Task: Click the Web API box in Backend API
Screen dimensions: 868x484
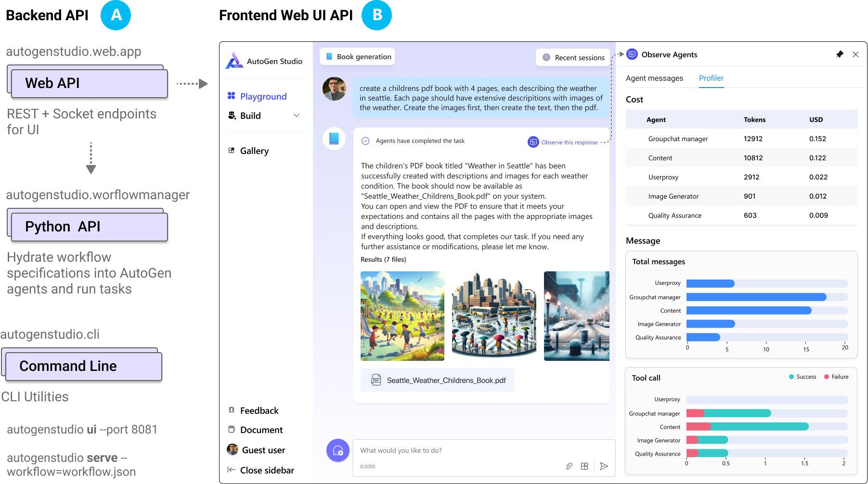Action: tap(90, 83)
